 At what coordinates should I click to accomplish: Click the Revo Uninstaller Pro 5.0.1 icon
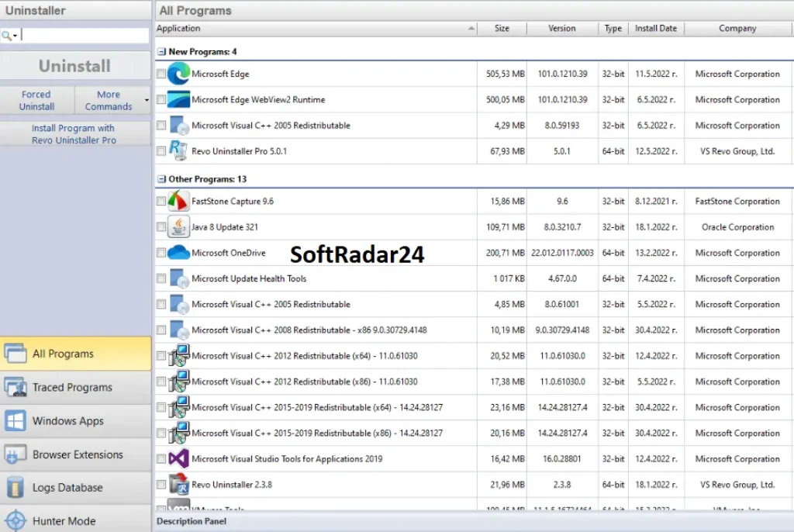[x=178, y=151]
